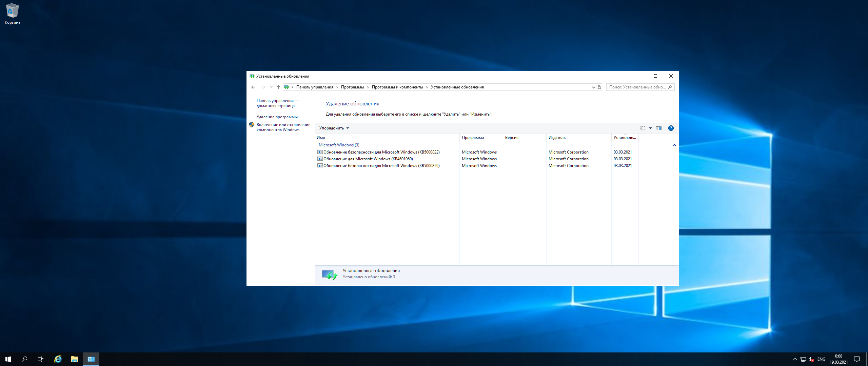
Task: Open taskbar search
Action: point(24,359)
